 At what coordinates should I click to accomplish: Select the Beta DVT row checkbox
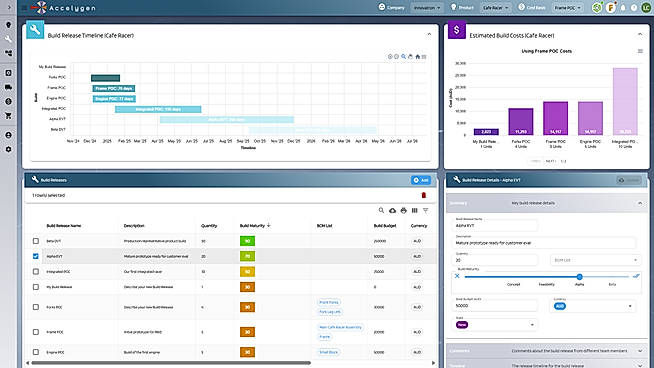36,241
